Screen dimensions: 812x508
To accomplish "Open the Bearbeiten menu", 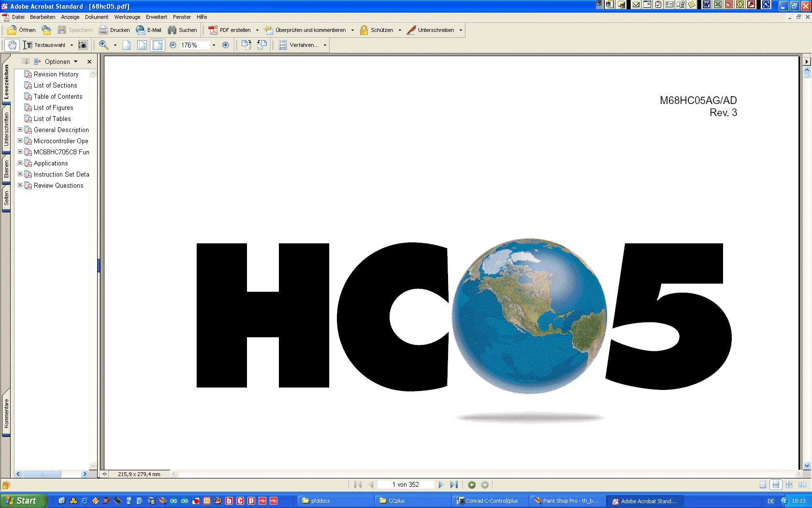I will (43, 17).
